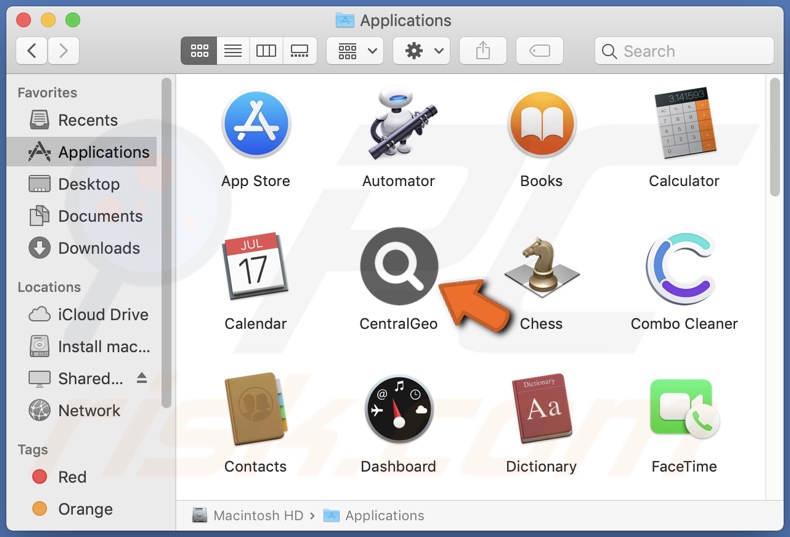Viewport: 790px width, 537px height.
Task: Switch to icon view
Action: (199, 50)
